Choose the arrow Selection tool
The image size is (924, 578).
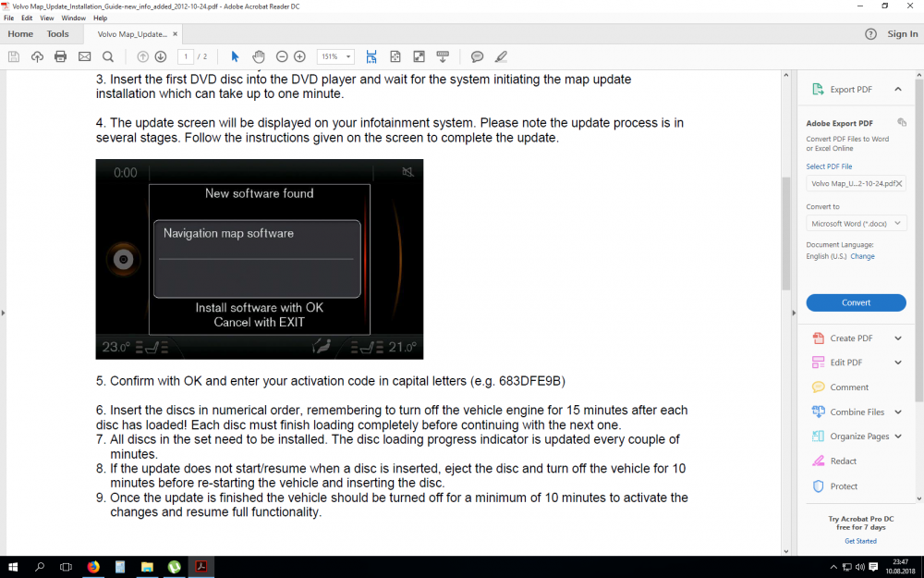(235, 56)
